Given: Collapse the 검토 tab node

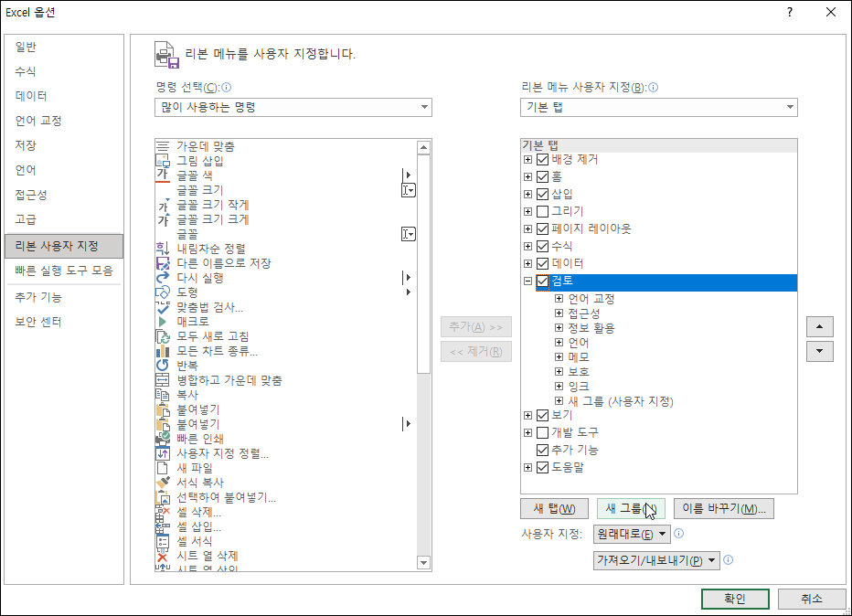Looking at the screenshot, I should [x=527, y=281].
